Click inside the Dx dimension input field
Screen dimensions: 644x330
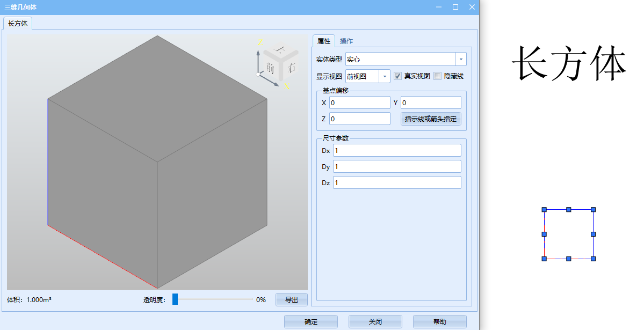coord(397,150)
